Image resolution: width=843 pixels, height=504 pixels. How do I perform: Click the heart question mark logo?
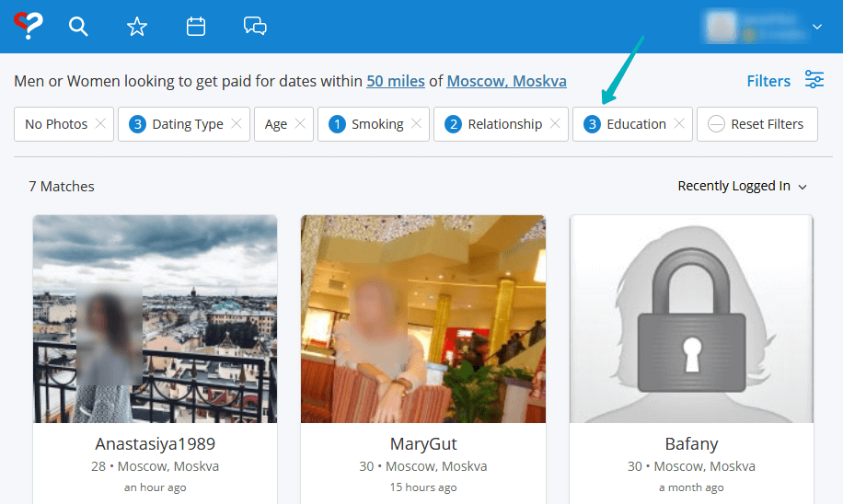pyautogui.click(x=29, y=26)
